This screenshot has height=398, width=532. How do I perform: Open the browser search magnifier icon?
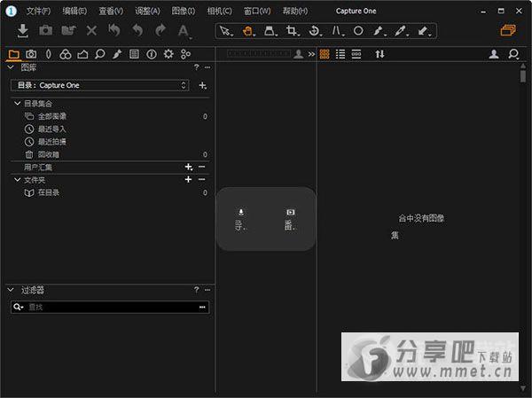pyautogui.click(x=513, y=54)
